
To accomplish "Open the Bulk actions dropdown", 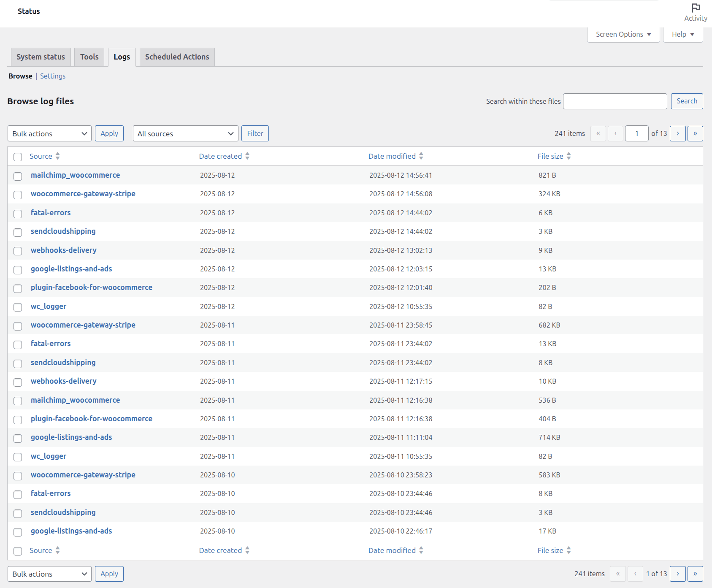I will [x=49, y=133].
